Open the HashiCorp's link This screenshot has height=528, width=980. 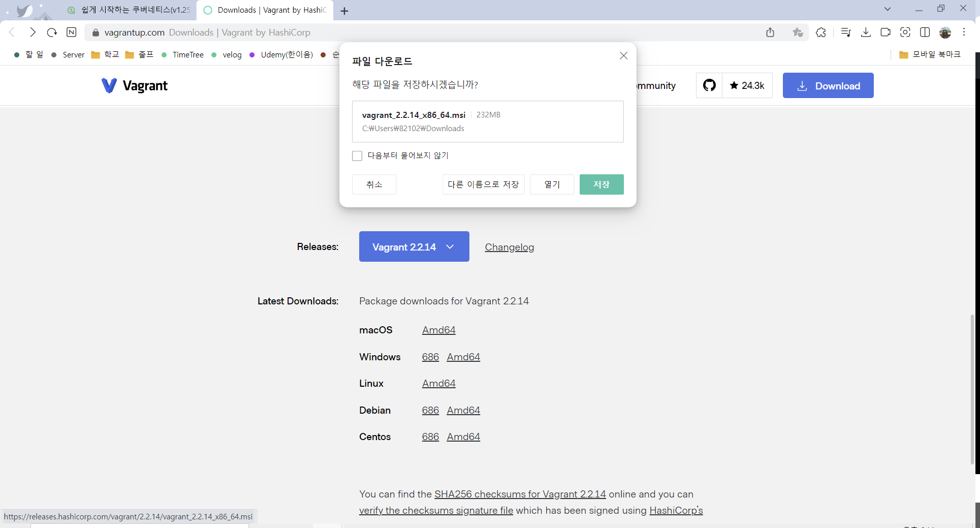[x=676, y=510]
